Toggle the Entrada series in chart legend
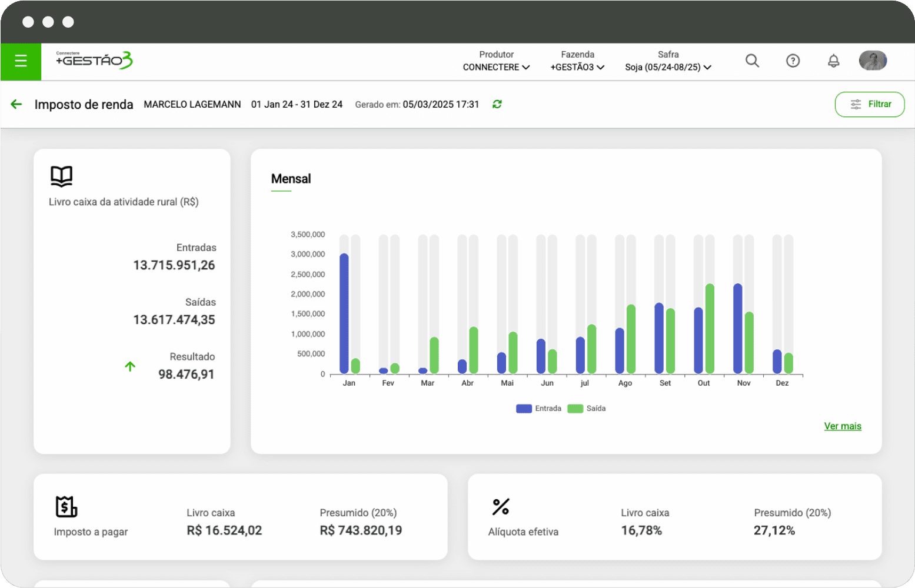Viewport: 915px width, 588px height. [538, 409]
